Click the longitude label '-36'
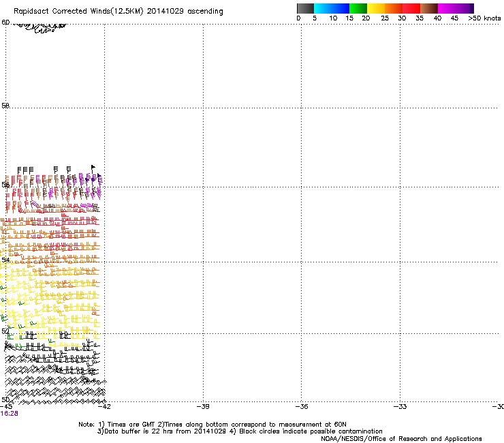The image size is (504, 443). [302, 407]
